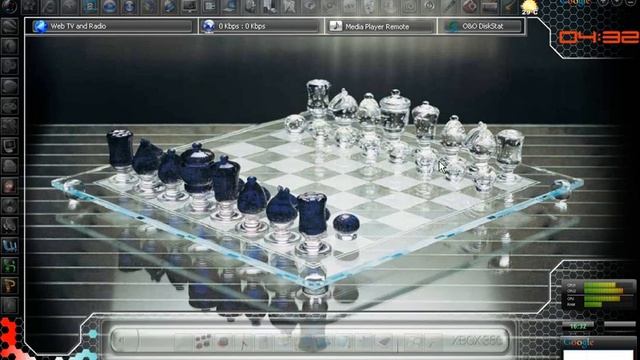The image size is (640, 360).
Task: Click the four-dots icon in Xbox 360 dock
Action: [203, 341]
